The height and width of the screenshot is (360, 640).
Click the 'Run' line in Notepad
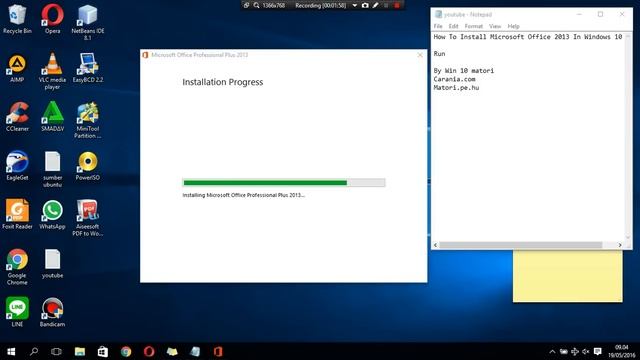[x=439, y=53]
